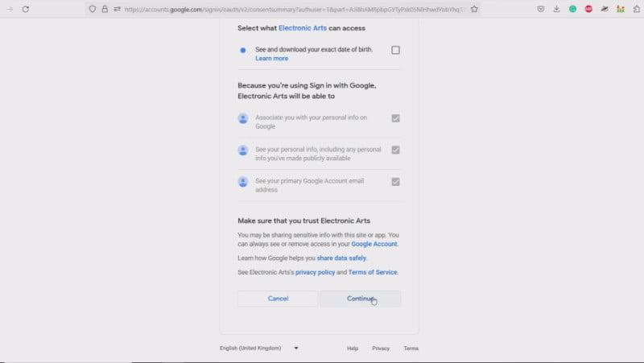Click the primary Google Account email checkbox
The image size is (644, 363).
click(x=395, y=182)
